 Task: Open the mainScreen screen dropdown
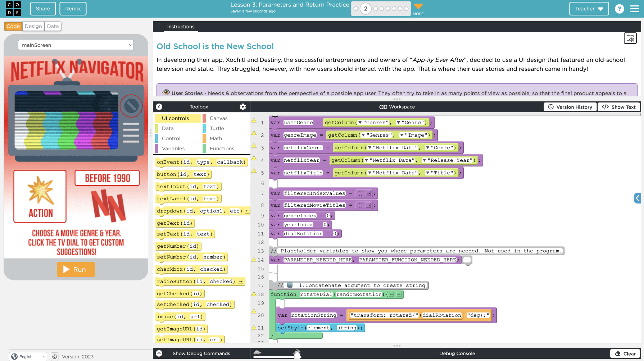tap(76, 45)
